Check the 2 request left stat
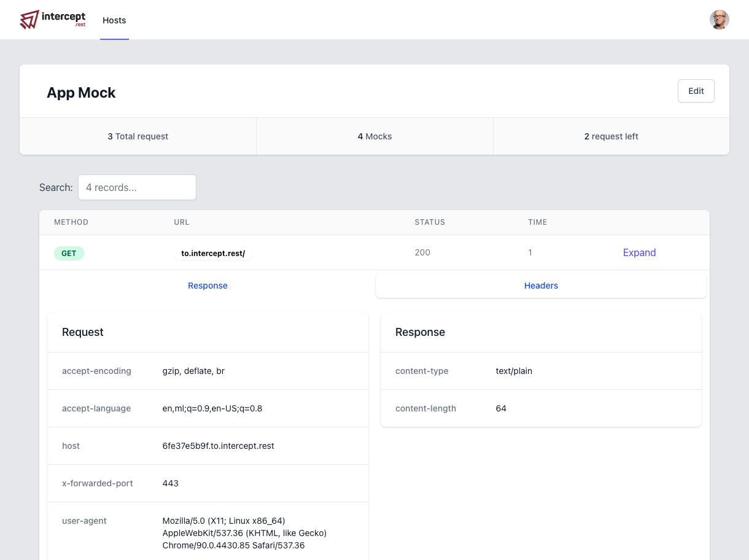This screenshot has width=749, height=560. pyautogui.click(x=611, y=136)
